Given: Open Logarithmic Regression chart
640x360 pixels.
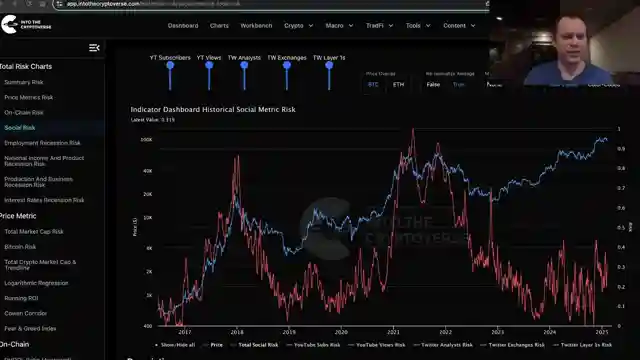Looking at the screenshot, I should point(36,283).
